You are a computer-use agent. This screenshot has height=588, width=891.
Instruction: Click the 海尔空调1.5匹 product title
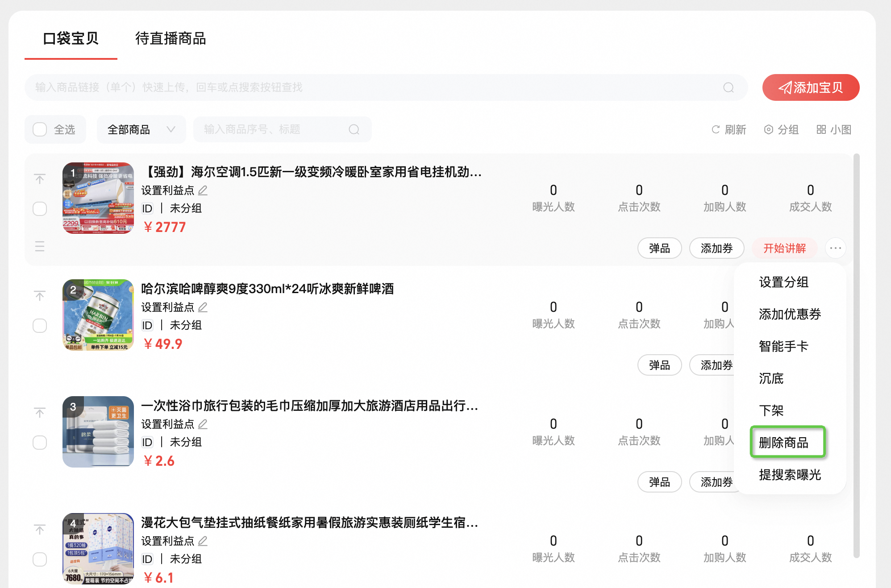pyautogui.click(x=312, y=172)
